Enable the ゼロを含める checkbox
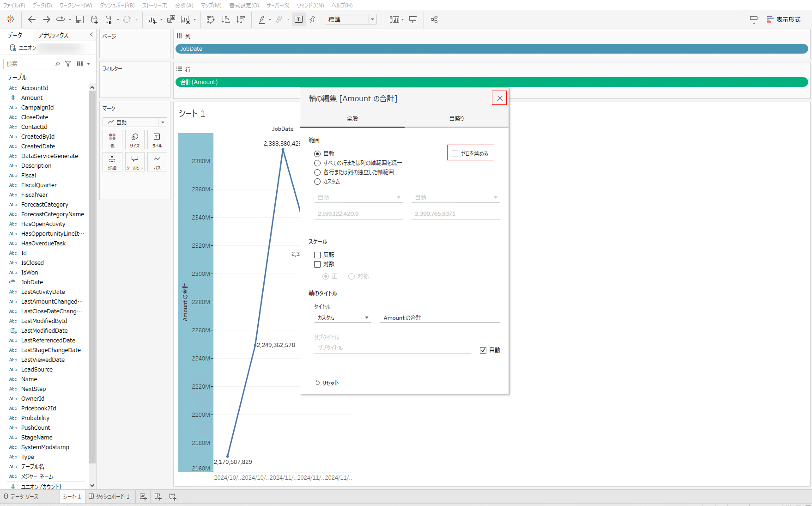Screen dimensions: 812x506 tap(455, 154)
